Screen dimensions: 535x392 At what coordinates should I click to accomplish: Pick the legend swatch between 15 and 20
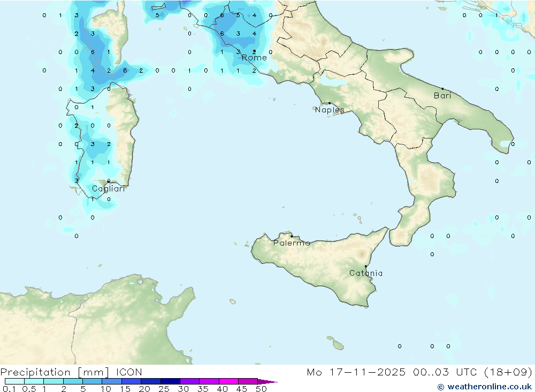tap(132, 381)
